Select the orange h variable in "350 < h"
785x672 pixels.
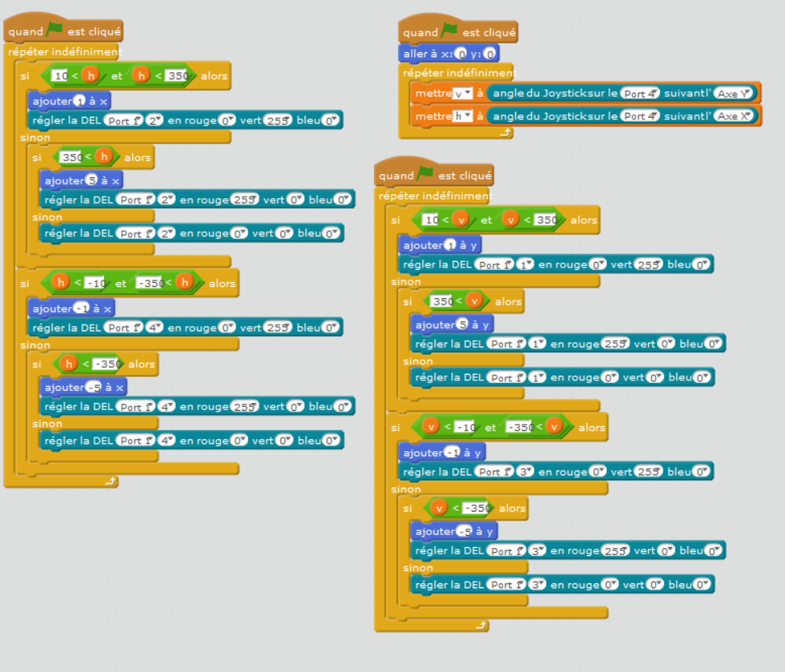(103, 156)
